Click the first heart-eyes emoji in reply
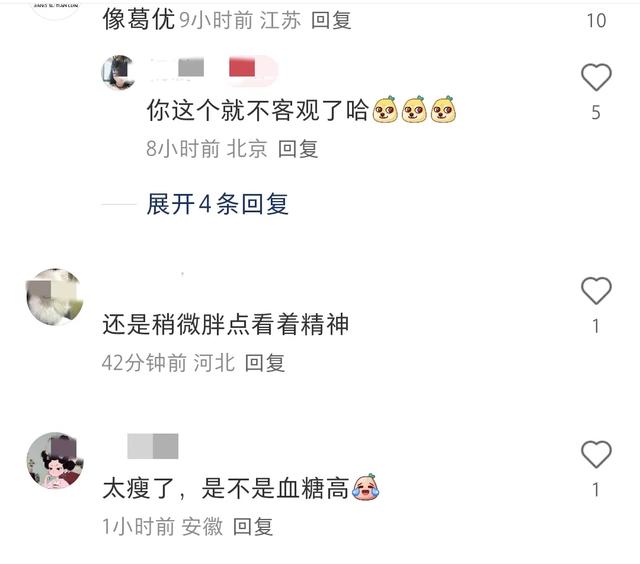 385,109
